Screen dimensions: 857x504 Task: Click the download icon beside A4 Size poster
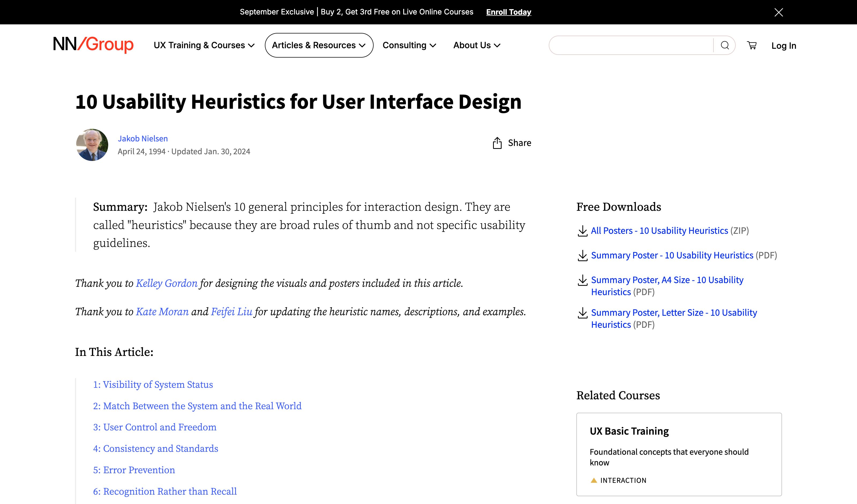pos(582,280)
